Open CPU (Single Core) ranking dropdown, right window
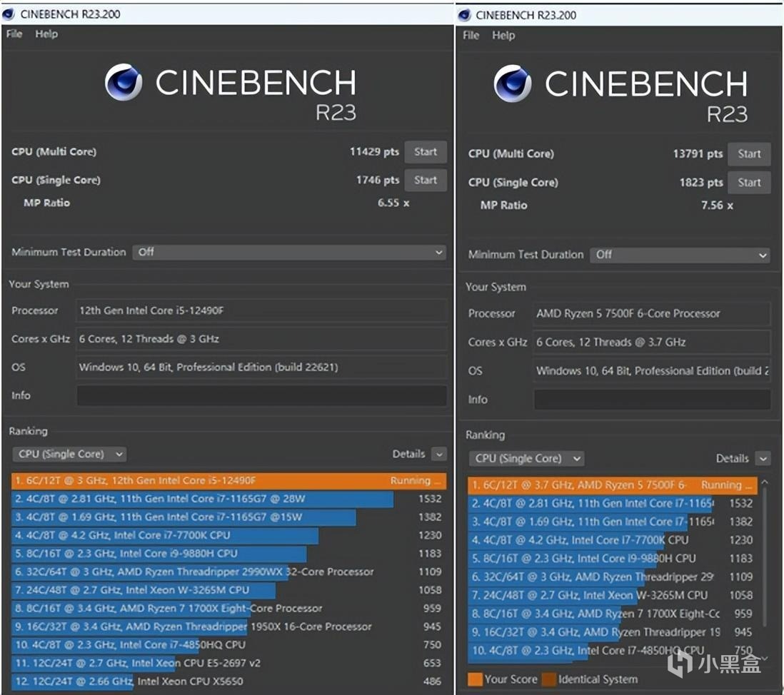The width and height of the screenshot is (784, 695). coord(526,458)
